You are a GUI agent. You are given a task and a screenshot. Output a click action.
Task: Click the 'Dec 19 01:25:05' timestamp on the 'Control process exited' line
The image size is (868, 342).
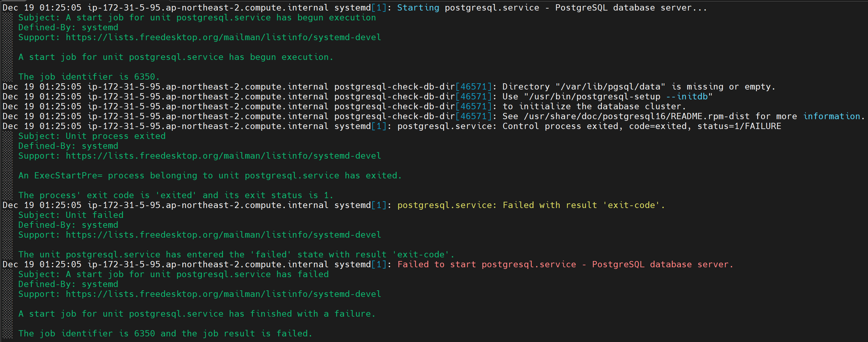pos(42,126)
